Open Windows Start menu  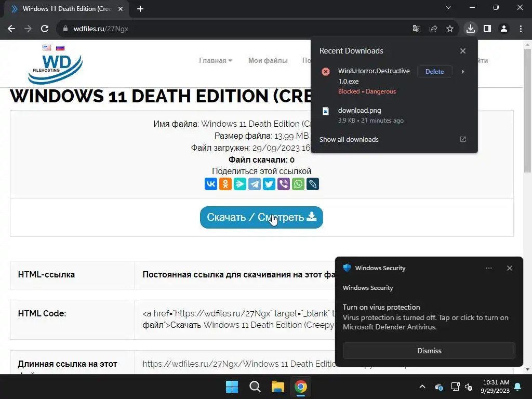[232, 387]
